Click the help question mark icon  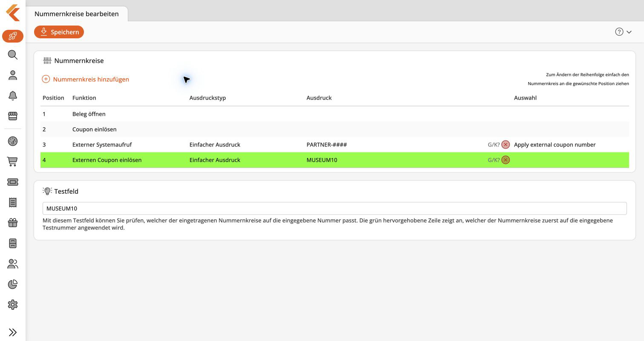619,32
